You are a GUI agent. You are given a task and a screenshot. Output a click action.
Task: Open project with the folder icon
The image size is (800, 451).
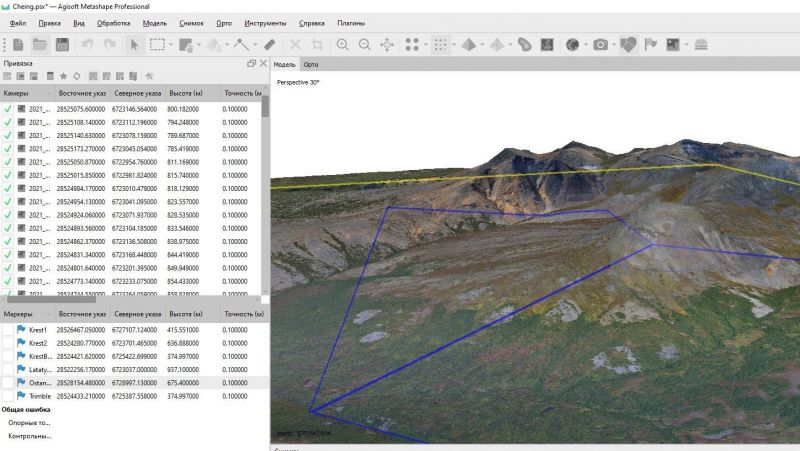click(x=40, y=44)
